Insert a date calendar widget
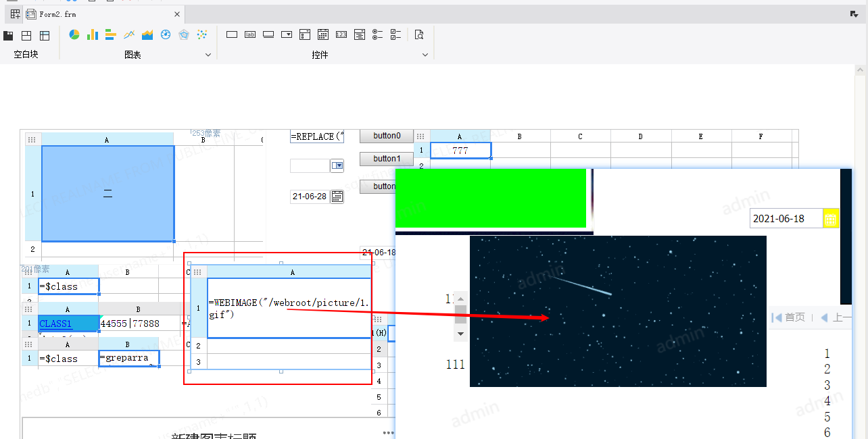The image size is (868, 439). click(323, 34)
